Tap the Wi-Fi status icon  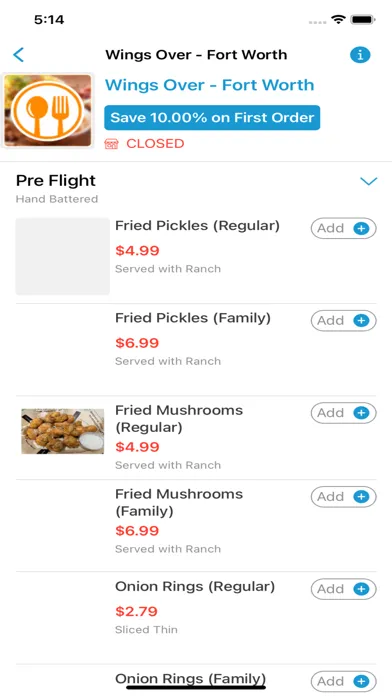(x=338, y=20)
